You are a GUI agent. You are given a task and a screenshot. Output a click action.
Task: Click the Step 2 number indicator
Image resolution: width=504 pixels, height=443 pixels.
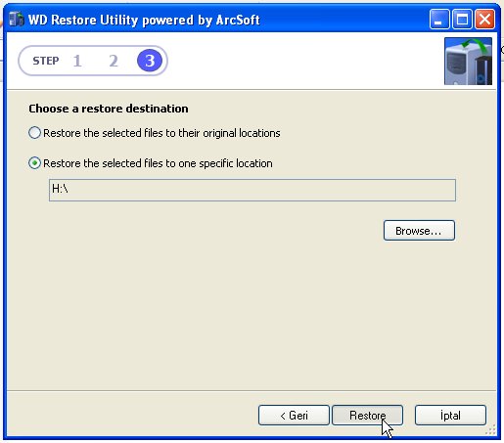click(114, 61)
